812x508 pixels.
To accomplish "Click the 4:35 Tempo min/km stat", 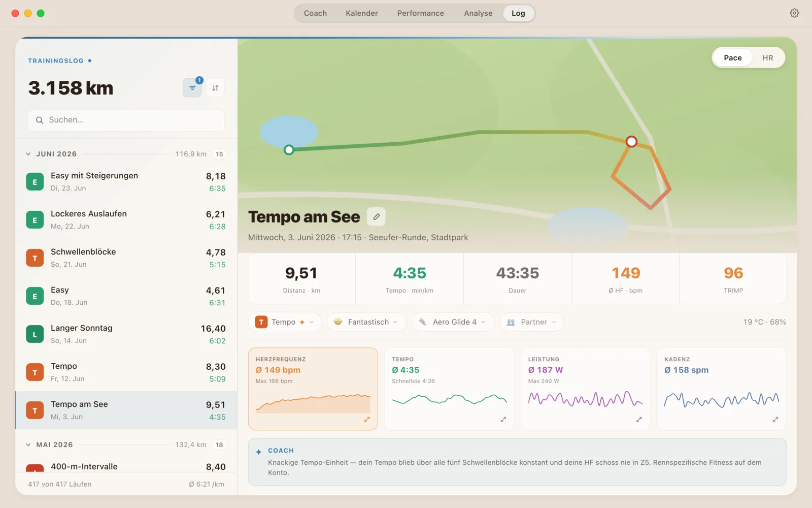I will (410, 279).
